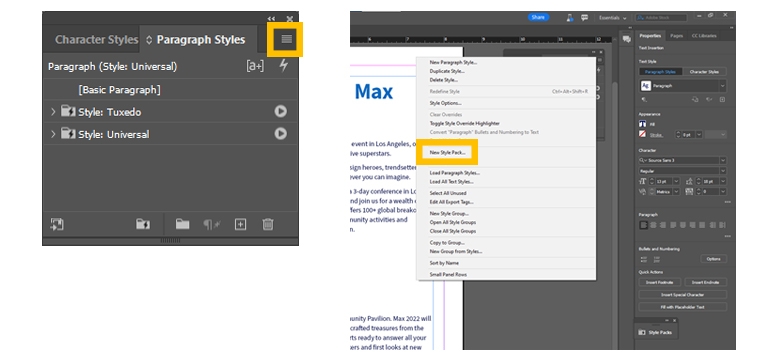Click play icon on Style: Tuxedo row
The image size is (775, 361).
coord(280,111)
